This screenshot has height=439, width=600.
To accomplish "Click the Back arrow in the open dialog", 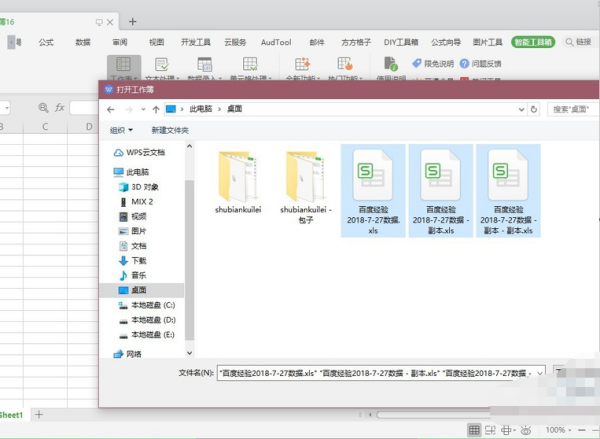I will pyautogui.click(x=112, y=108).
